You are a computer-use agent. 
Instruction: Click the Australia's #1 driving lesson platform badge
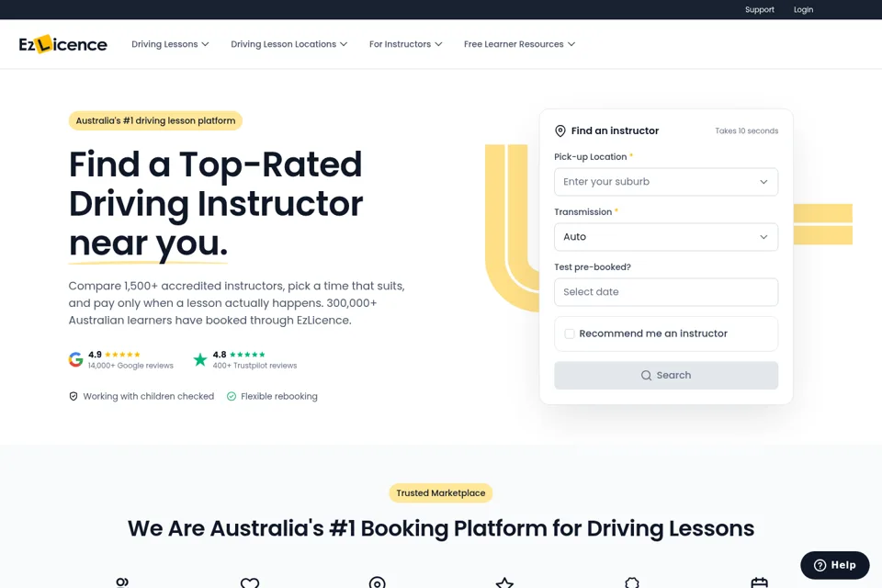[x=155, y=120]
